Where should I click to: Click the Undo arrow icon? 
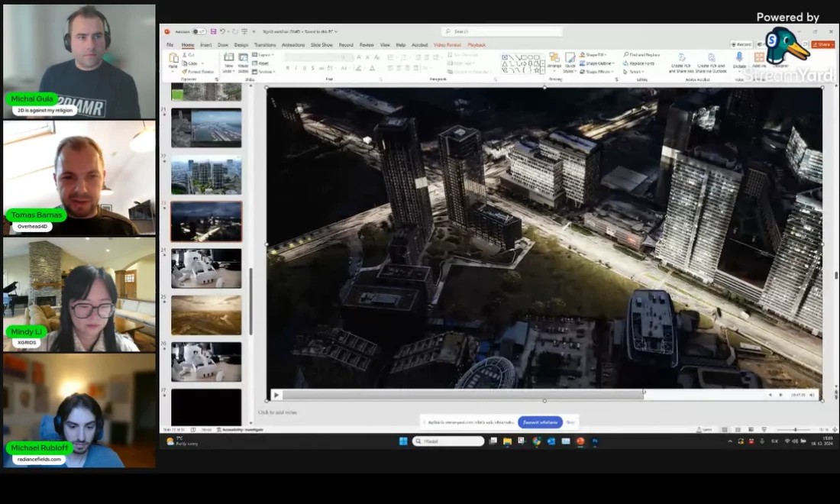222,31
